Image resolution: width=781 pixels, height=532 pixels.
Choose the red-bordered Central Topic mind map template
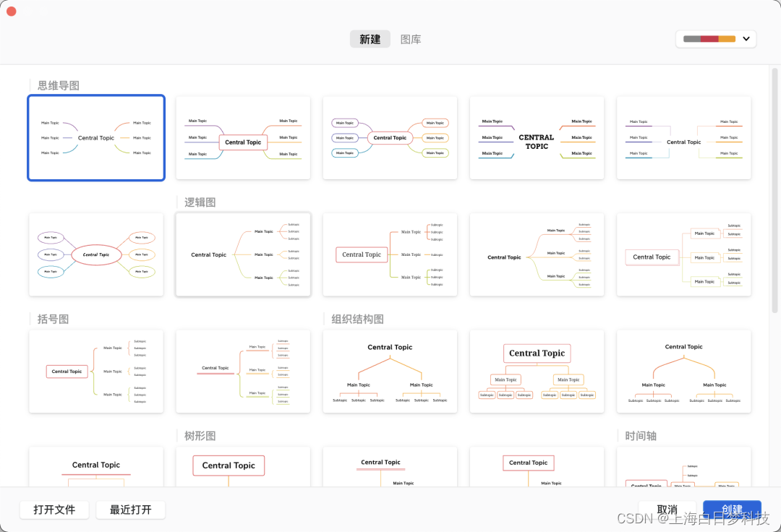[x=243, y=137]
